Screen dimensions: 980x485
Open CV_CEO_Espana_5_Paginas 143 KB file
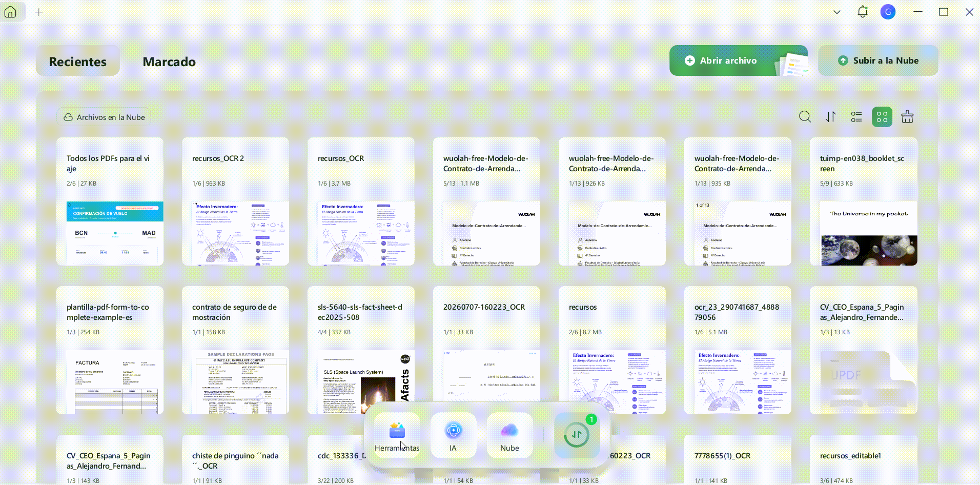[x=110, y=460]
